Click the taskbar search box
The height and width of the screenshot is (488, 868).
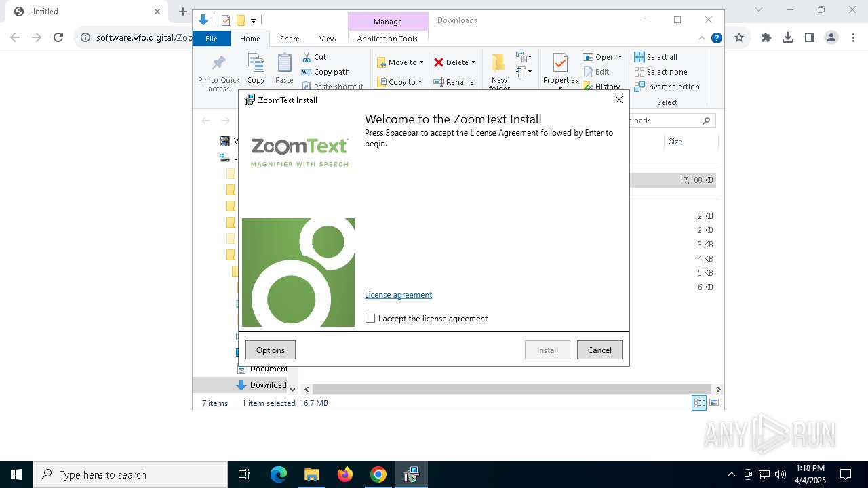pyautogui.click(x=130, y=474)
